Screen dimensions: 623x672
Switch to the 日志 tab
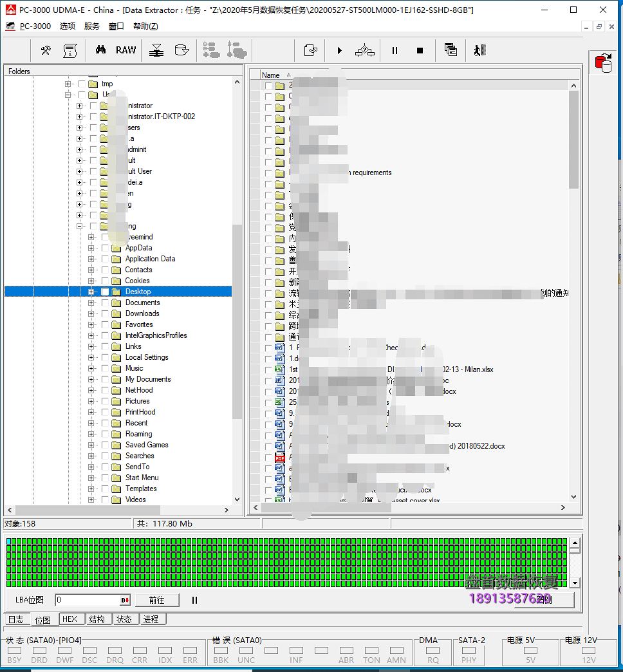click(16, 619)
